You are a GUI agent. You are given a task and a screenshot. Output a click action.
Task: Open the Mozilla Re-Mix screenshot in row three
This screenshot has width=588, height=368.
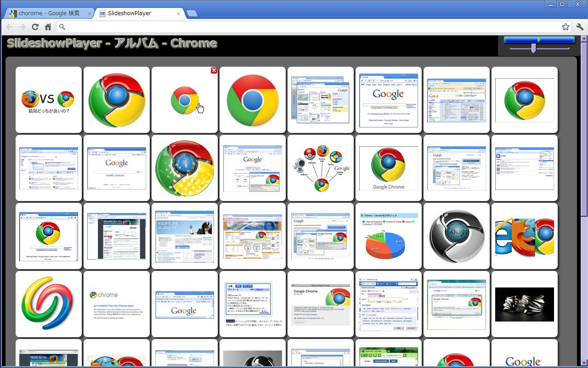tap(117, 236)
